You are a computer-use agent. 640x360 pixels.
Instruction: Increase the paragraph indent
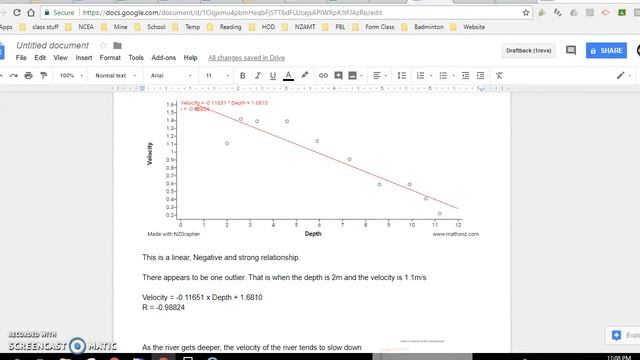click(x=480, y=76)
